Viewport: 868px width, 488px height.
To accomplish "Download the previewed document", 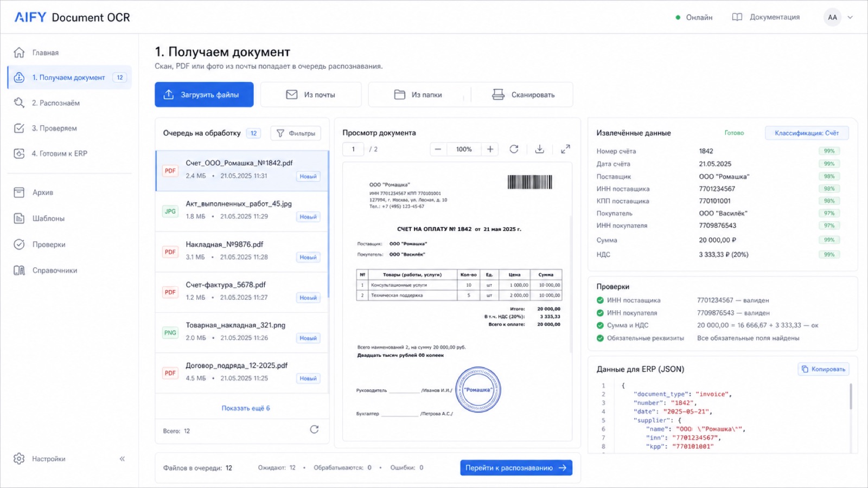I will click(539, 149).
